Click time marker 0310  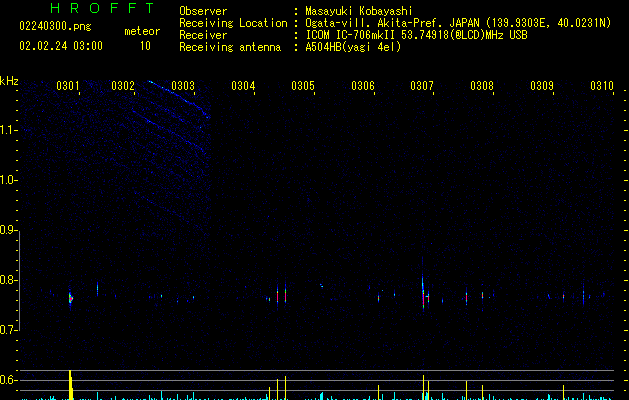(x=602, y=86)
